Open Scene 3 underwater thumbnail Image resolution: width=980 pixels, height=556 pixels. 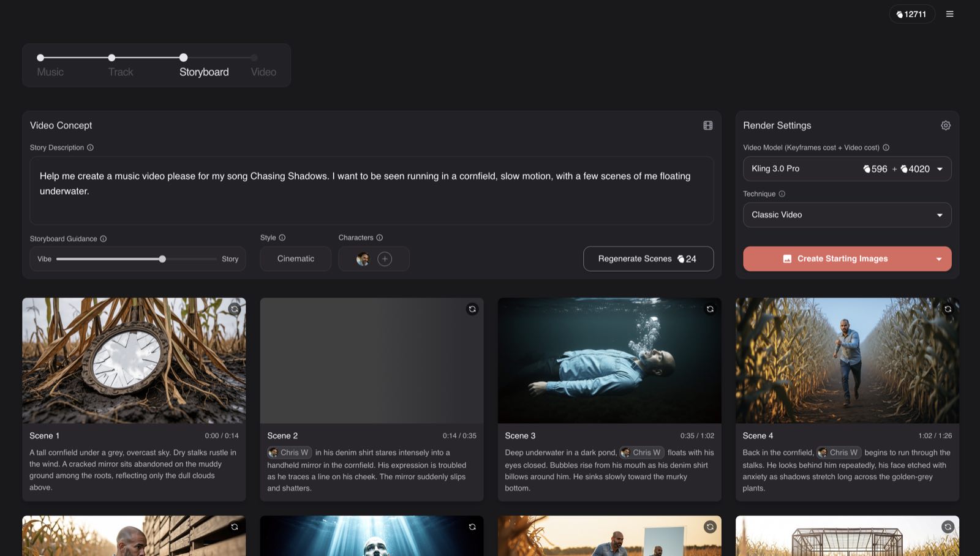click(x=609, y=361)
